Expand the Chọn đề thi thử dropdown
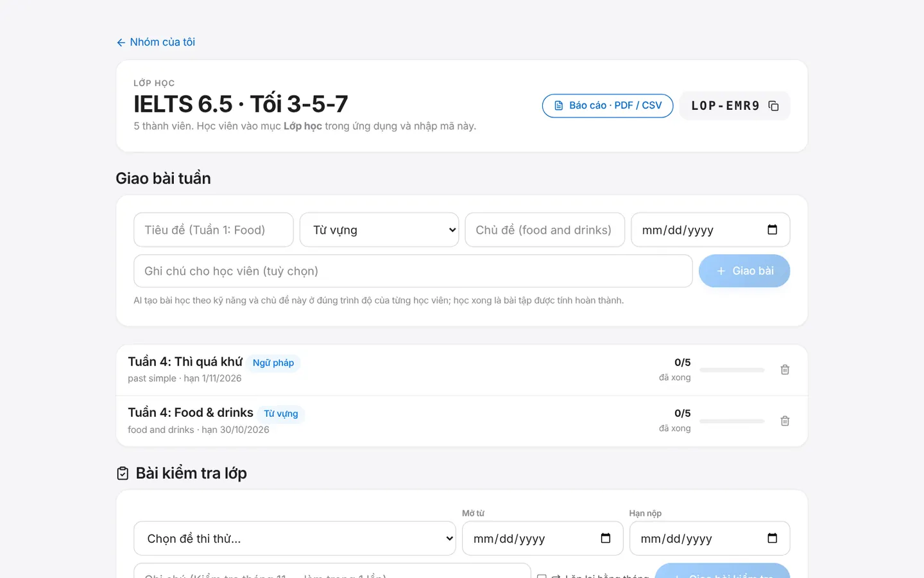Viewport: 924px width, 578px height. coord(295,538)
